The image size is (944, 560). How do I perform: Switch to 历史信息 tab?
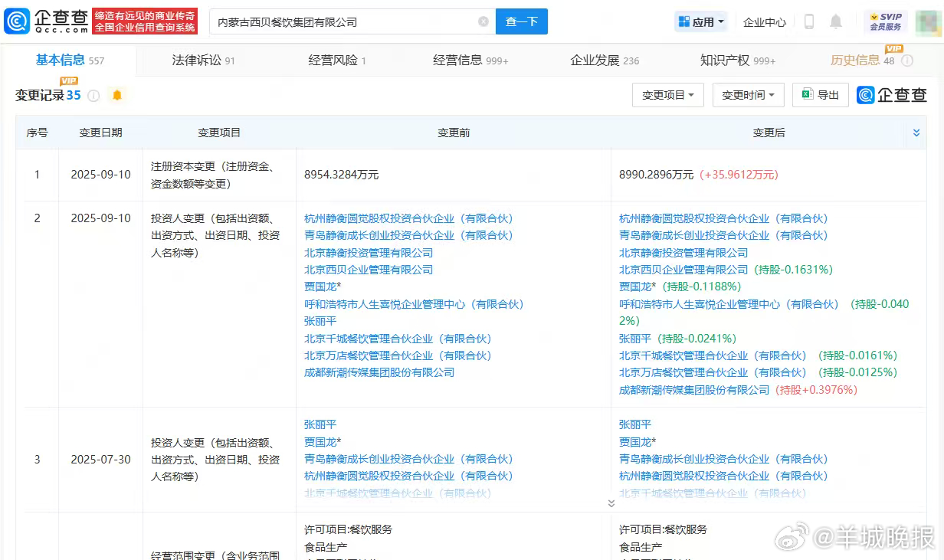[862, 60]
